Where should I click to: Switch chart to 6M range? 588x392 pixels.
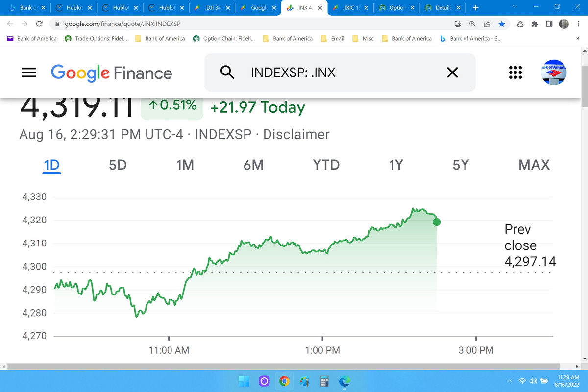(x=253, y=165)
